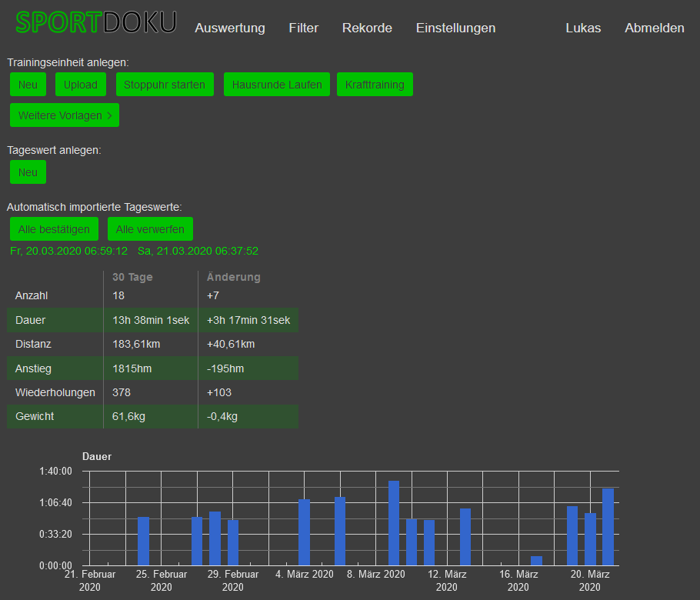Viewport: 700px width, 600px height.
Task: Log out using Abmelden
Action: coord(654,28)
